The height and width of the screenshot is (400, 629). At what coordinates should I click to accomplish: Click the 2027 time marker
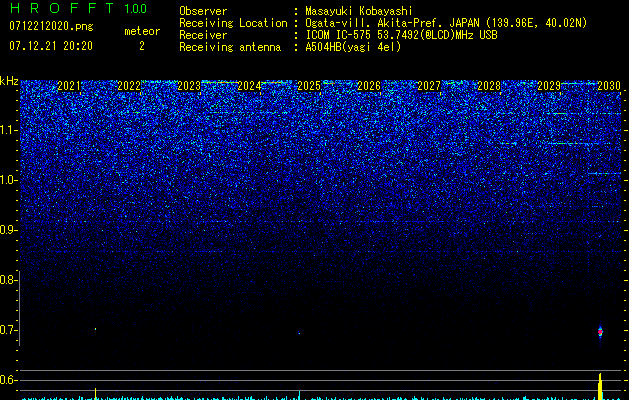(429, 86)
